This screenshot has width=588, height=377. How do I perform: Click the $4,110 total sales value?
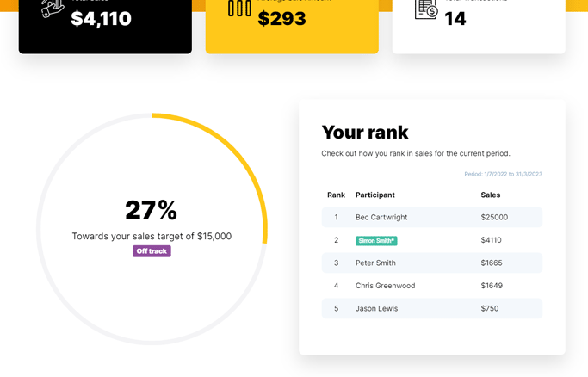pos(101,18)
